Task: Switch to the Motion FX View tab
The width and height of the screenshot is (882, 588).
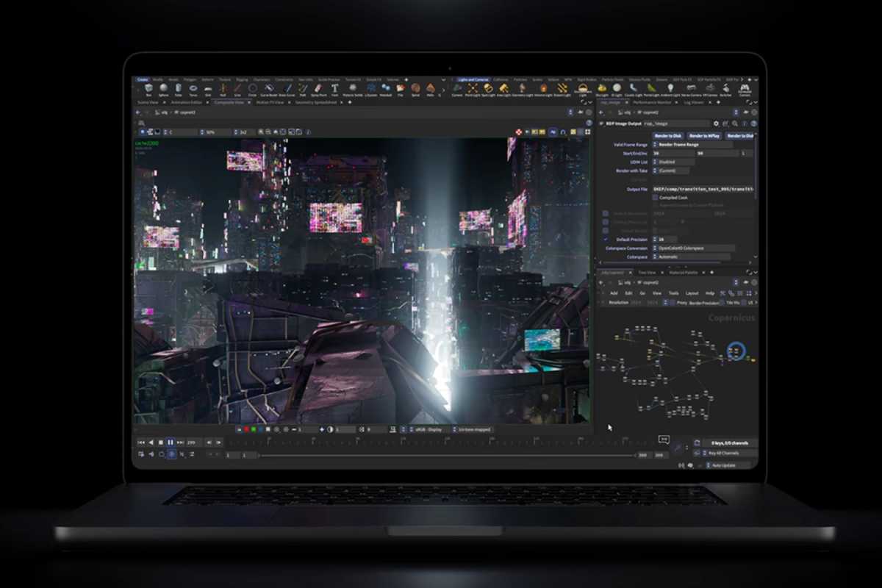Action: pyautogui.click(x=269, y=103)
